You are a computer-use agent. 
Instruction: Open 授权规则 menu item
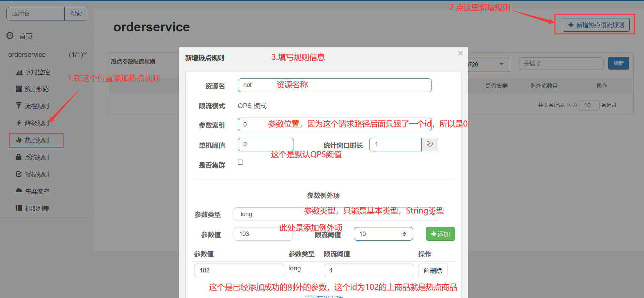click(37, 174)
